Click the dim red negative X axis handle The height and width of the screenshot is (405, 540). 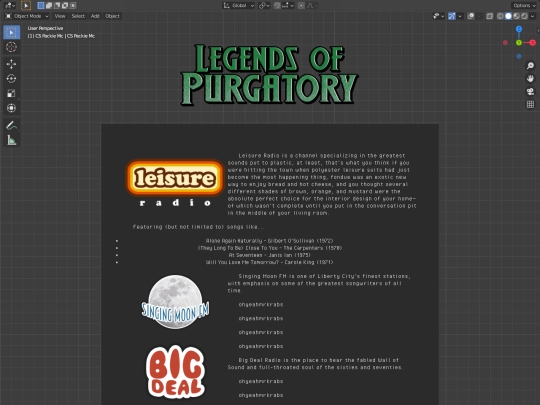[505, 43]
